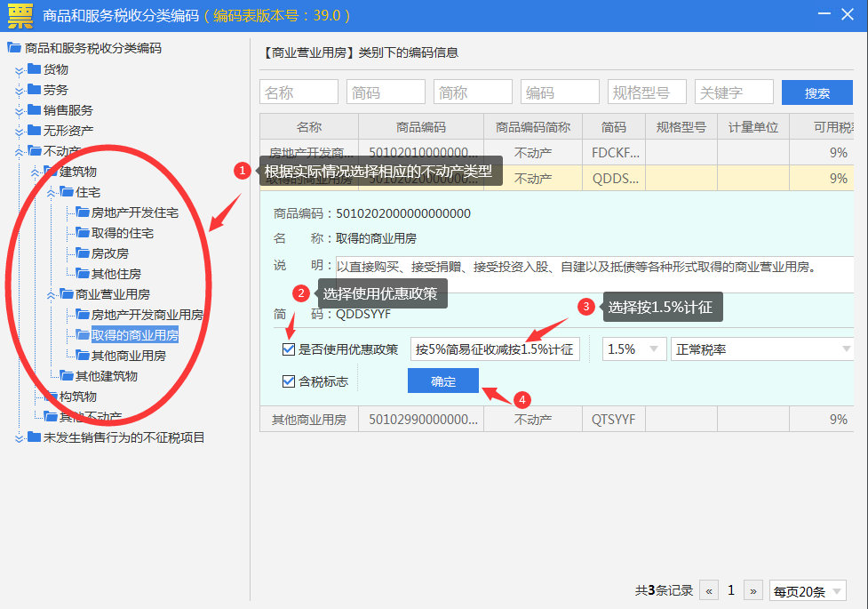
Task: Select 构筑物 in the tree
Action: pyautogui.click(x=78, y=397)
